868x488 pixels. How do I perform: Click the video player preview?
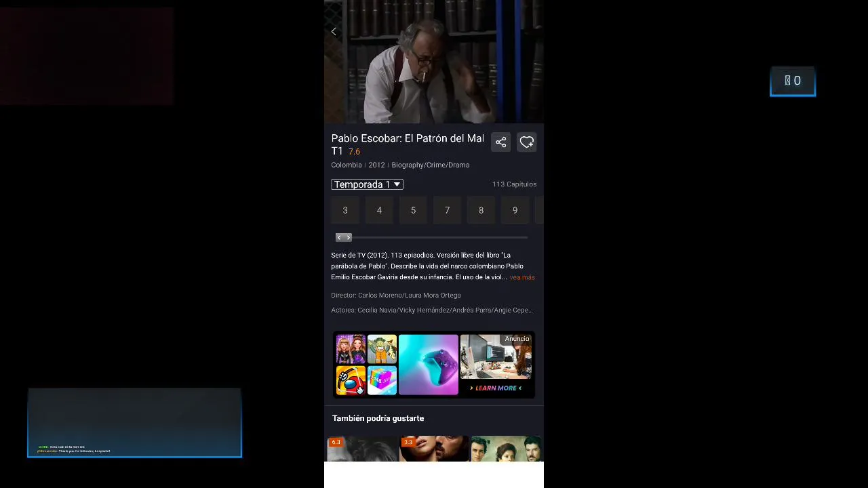coord(434,62)
